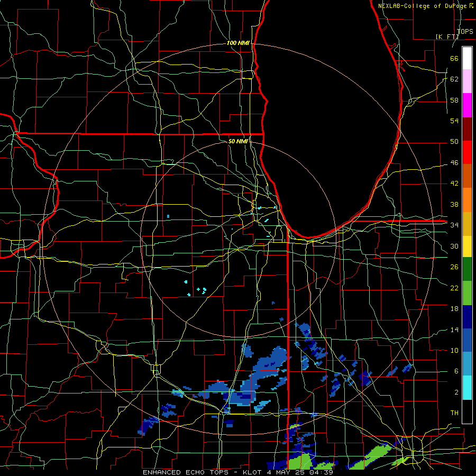Click legend value 54
The image size is (476, 476).
pyautogui.click(x=454, y=121)
